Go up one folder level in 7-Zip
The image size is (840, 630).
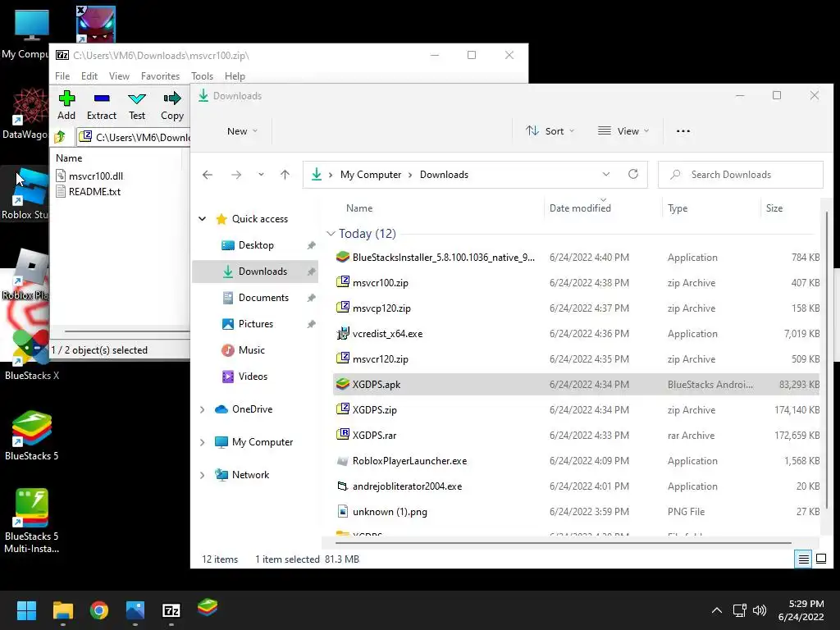60,137
